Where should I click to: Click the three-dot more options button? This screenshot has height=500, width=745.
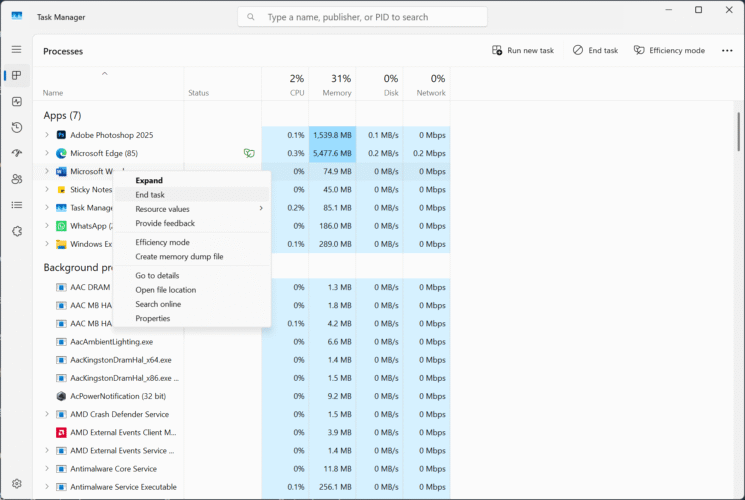pos(727,50)
